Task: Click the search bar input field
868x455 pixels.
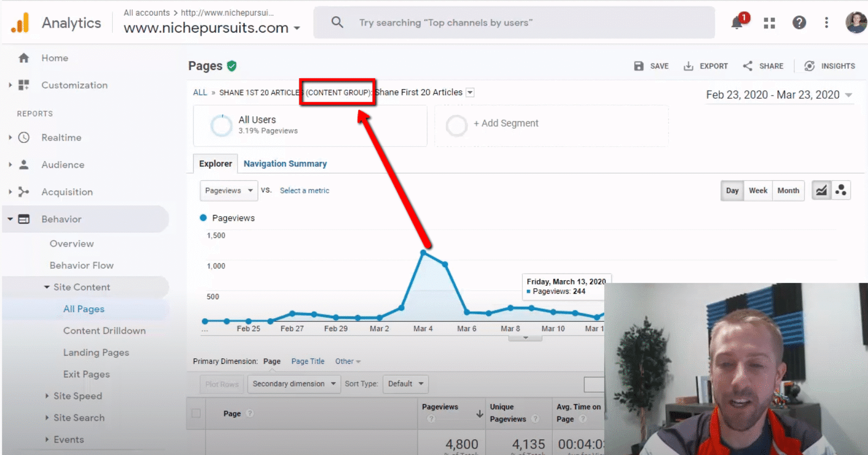Action: tap(514, 23)
